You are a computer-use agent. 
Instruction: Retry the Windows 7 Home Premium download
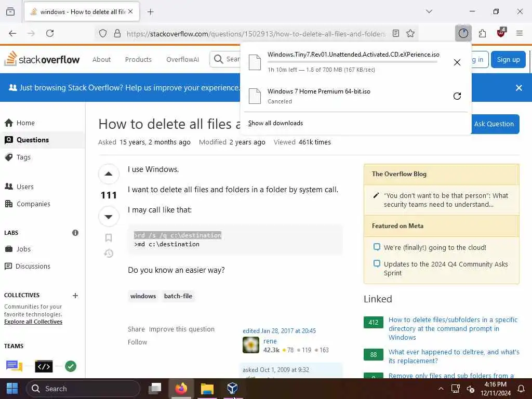457,96
